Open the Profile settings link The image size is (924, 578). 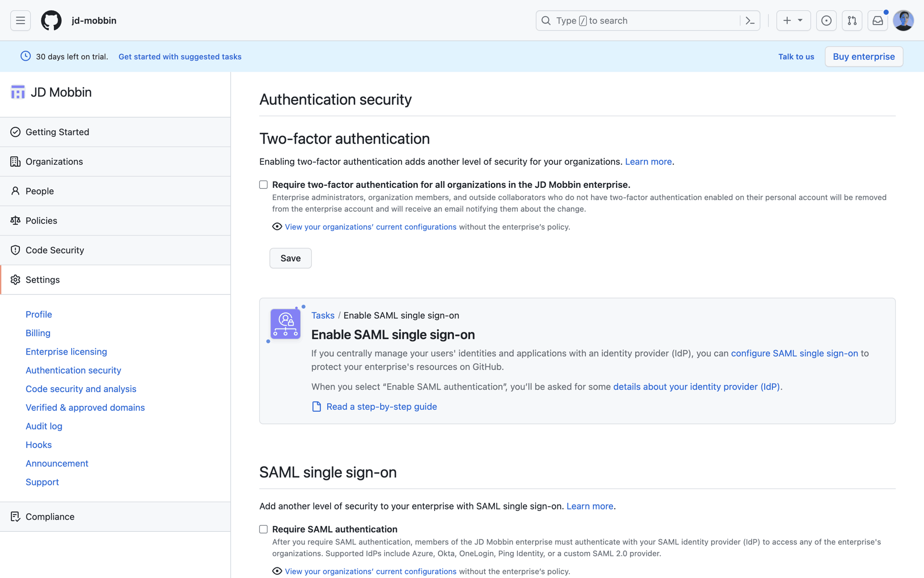(38, 315)
